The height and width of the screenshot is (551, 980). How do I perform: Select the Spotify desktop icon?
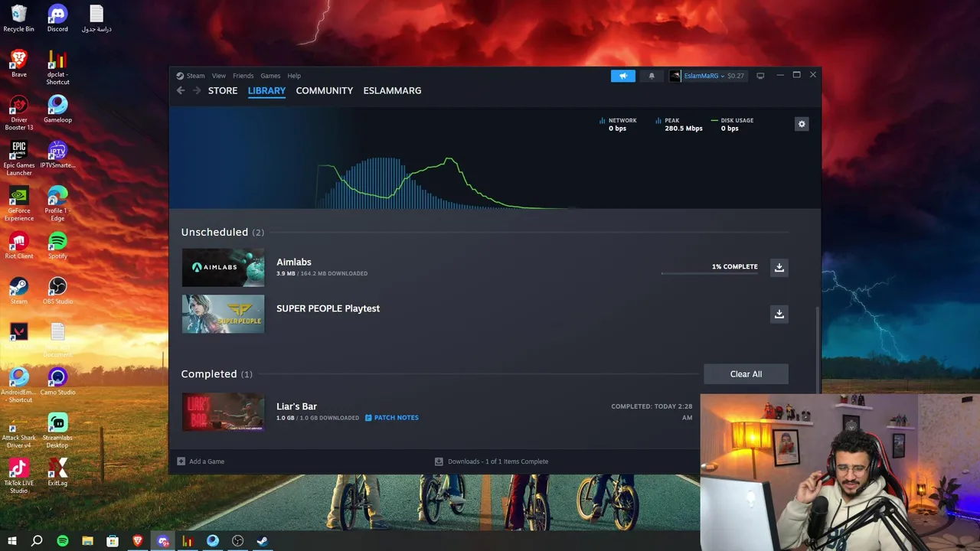[57, 246]
